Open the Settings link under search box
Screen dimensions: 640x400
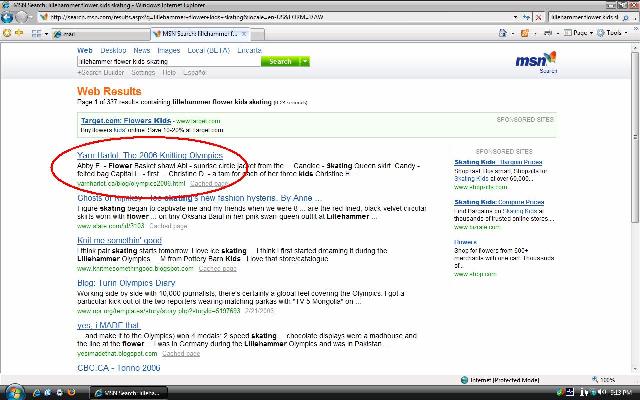(143, 72)
